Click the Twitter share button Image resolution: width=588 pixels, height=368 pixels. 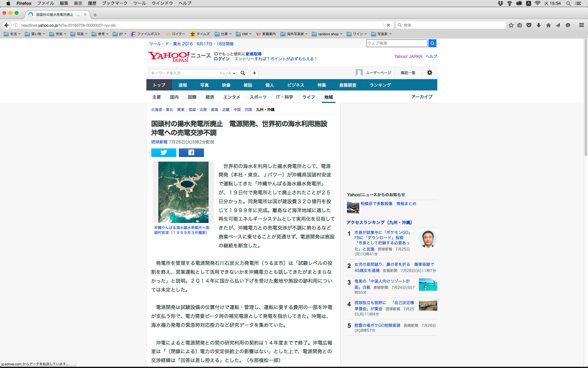164,152
